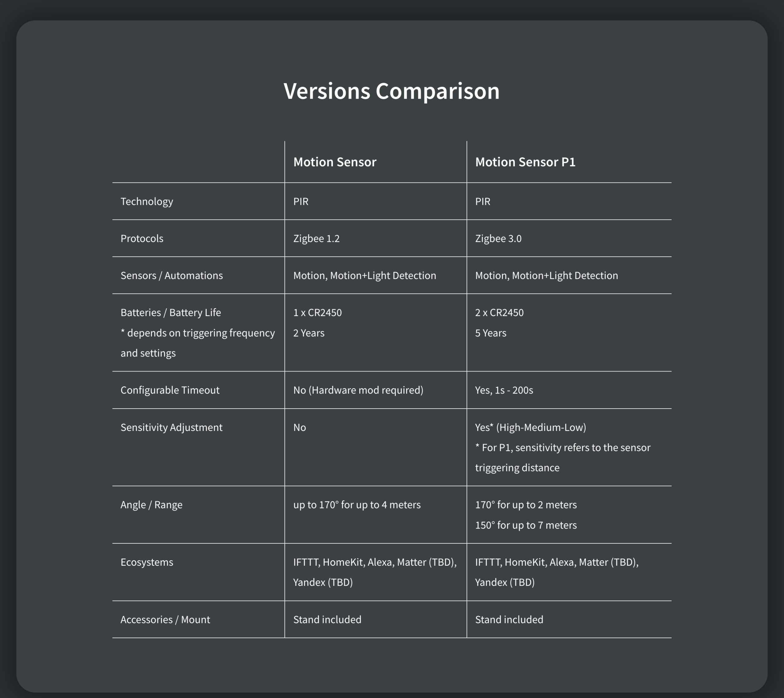Click the 1 x CR2450 battery text

[317, 313]
